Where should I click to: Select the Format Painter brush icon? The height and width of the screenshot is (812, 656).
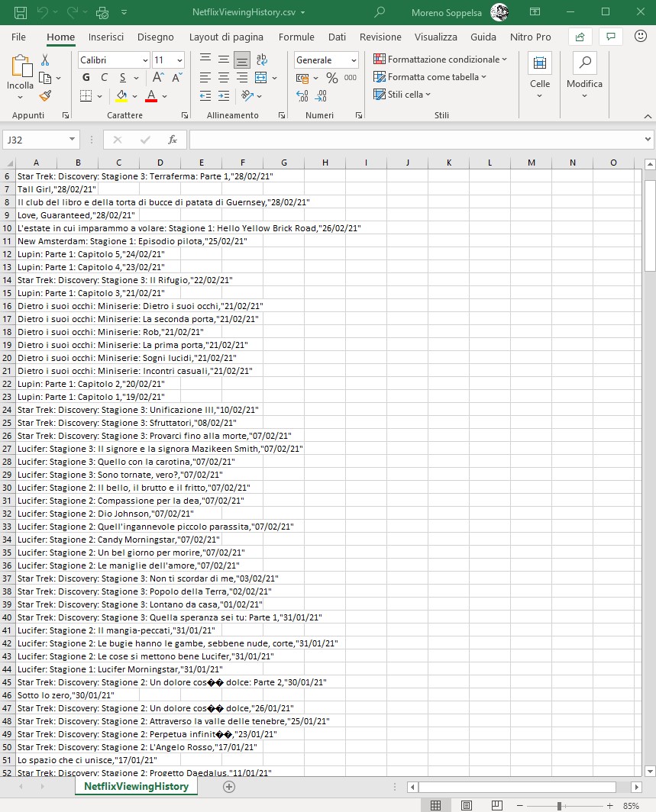(45, 95)
